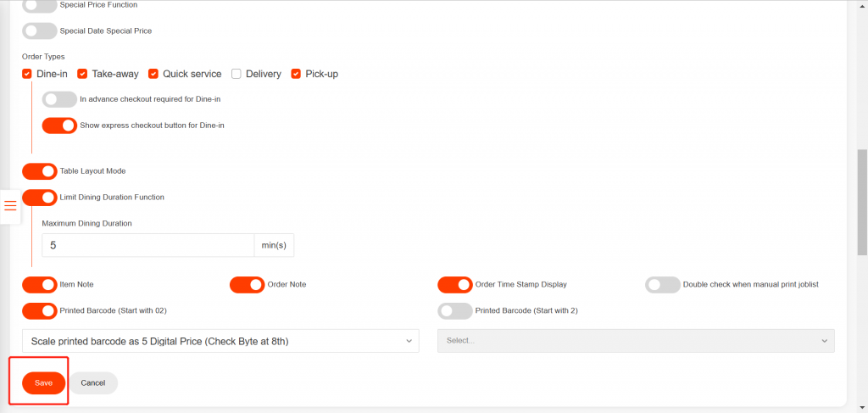The height and width of the screenshot is (413, 868).
Task: Disable Limit Dining Duration Function
Action: point(39,198)
